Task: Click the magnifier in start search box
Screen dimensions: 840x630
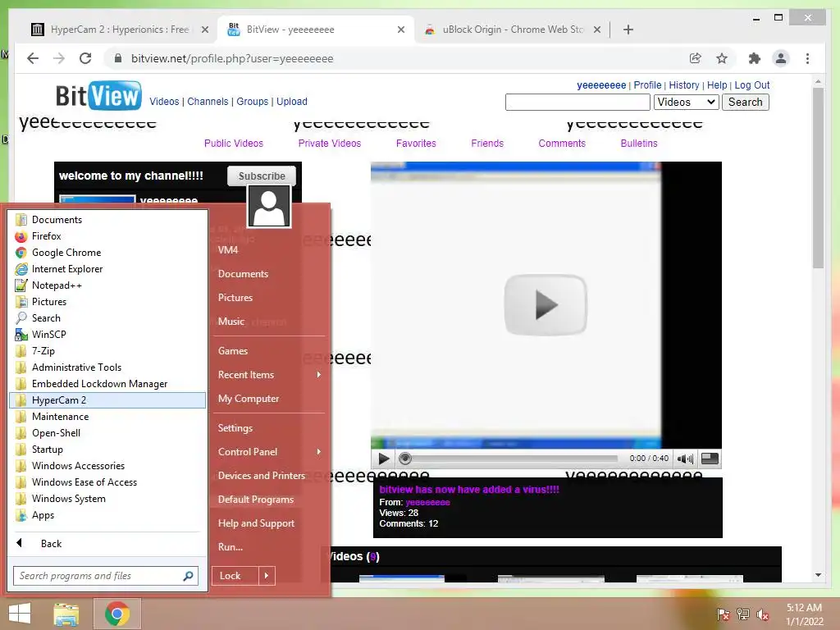Action: tap(188, 576)
